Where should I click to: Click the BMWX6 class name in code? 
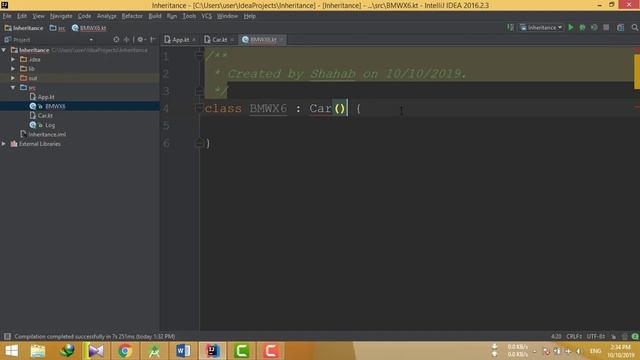[268, 108]
